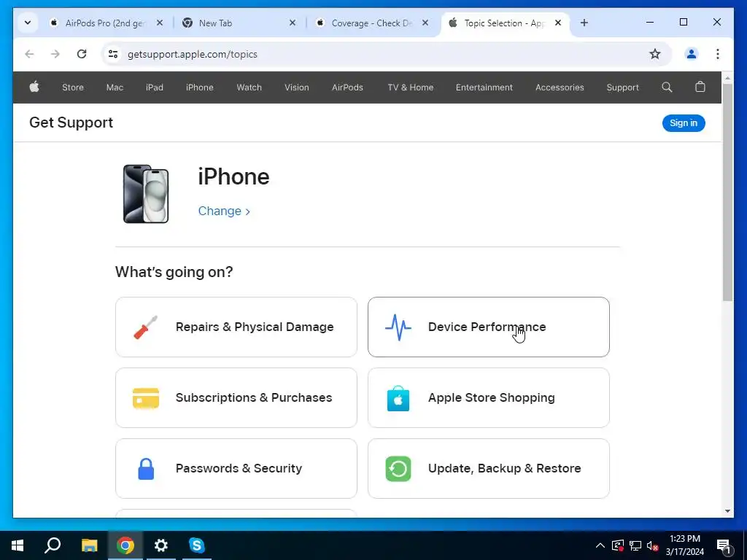The height and width of the screenshot is (560, 747).
Task: Click the Sign in button
Action: pyautogui.click(x=684, y=122)
